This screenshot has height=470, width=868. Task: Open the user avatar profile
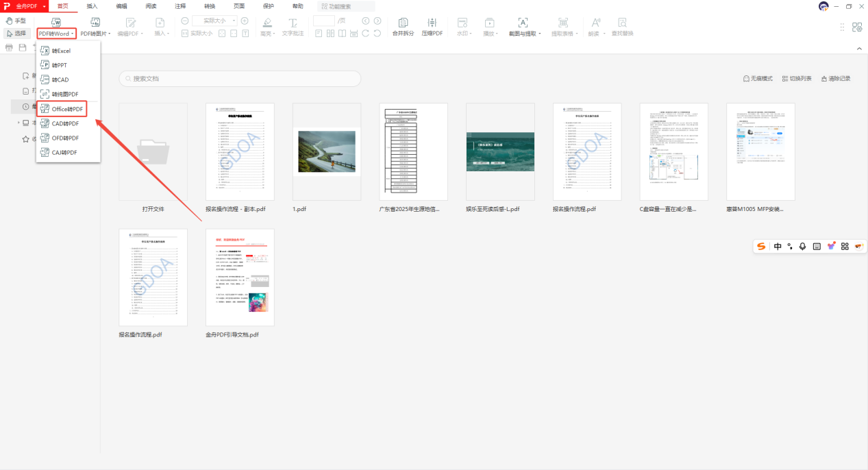823,6
